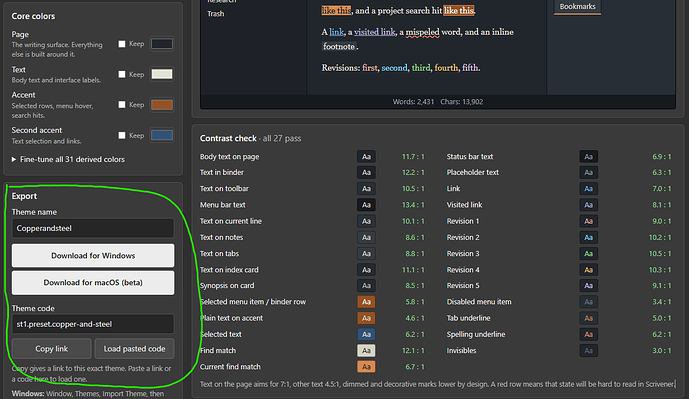Viewport: 689px width, 399px height.
Task: Click Aa sample for Current find match
Action: tap(366, 367)
